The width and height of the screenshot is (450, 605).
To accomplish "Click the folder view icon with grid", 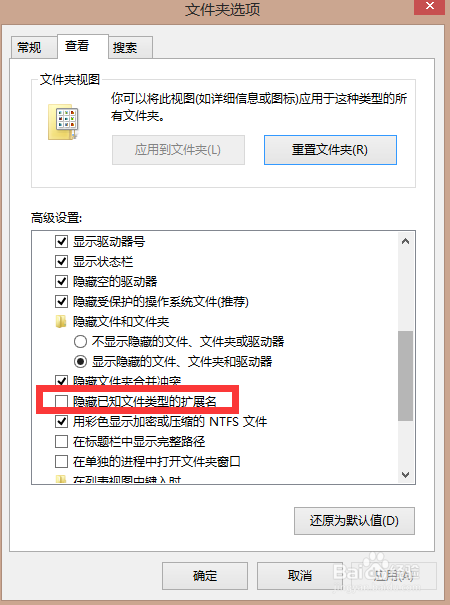I will tap(64, 122).
